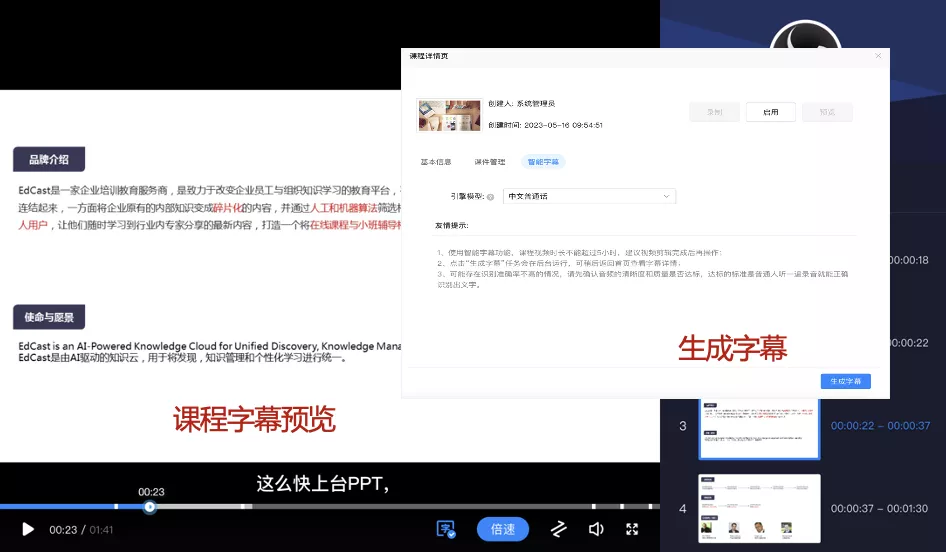This screenshot has height=552, width=946.
Task: Select the 智能字幕 tab
Action: point(543,162)
